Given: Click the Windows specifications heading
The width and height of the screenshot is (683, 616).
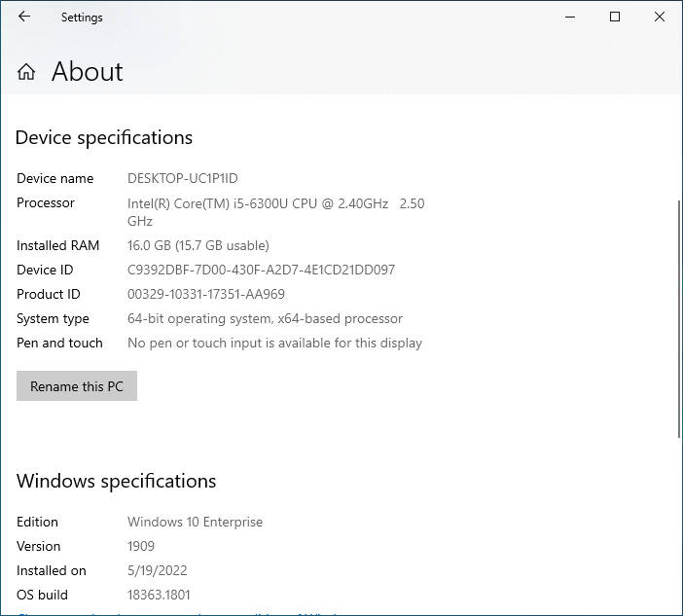Looking at the screenshot, I should 116,481.
